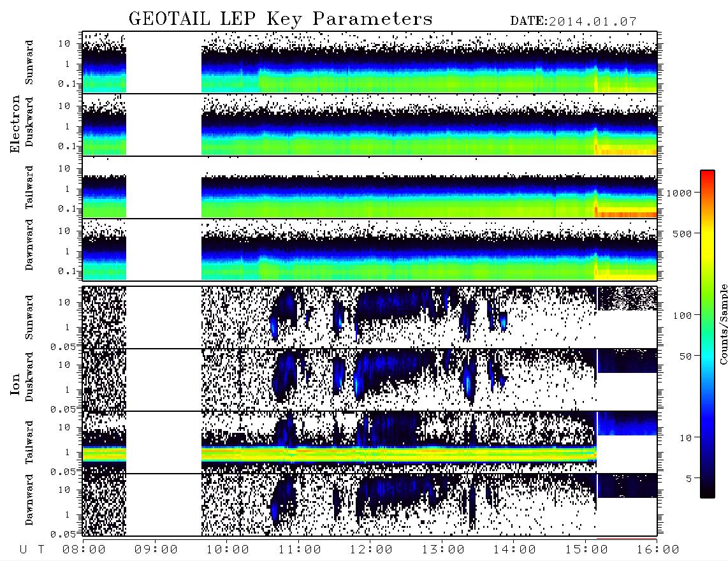728x561 pixels.
Task: Select the Electron Tailward panel label
Action: [x=29, y=187]
